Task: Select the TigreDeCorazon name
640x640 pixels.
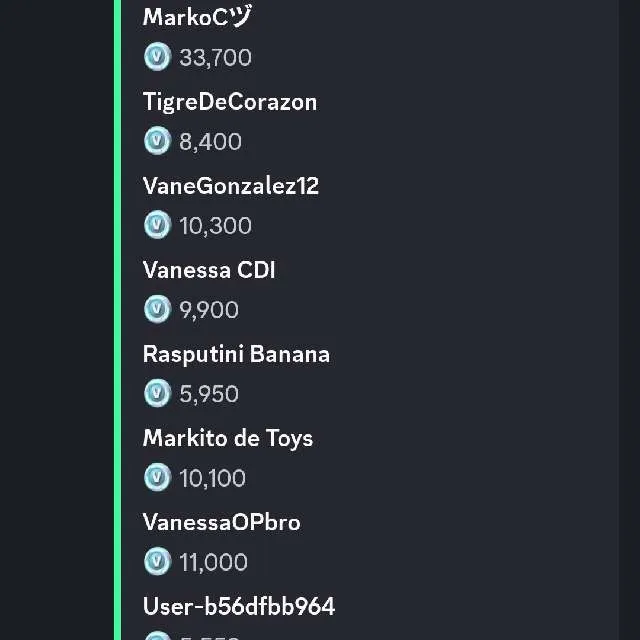Action: tap(230, 102)
